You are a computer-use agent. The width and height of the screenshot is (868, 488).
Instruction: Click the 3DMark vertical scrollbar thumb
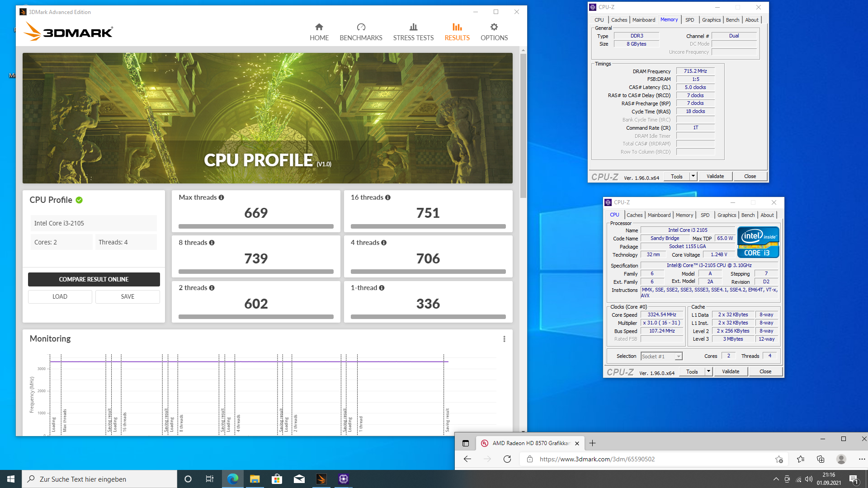523,126
